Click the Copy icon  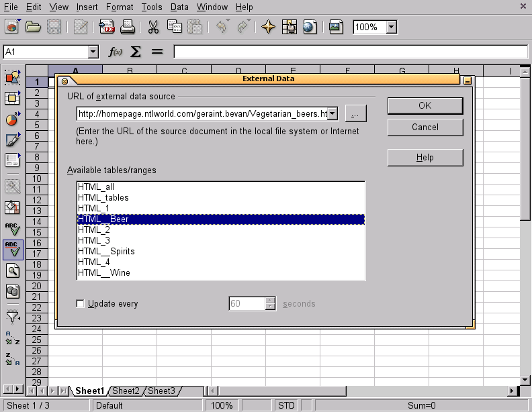(175, 27)
